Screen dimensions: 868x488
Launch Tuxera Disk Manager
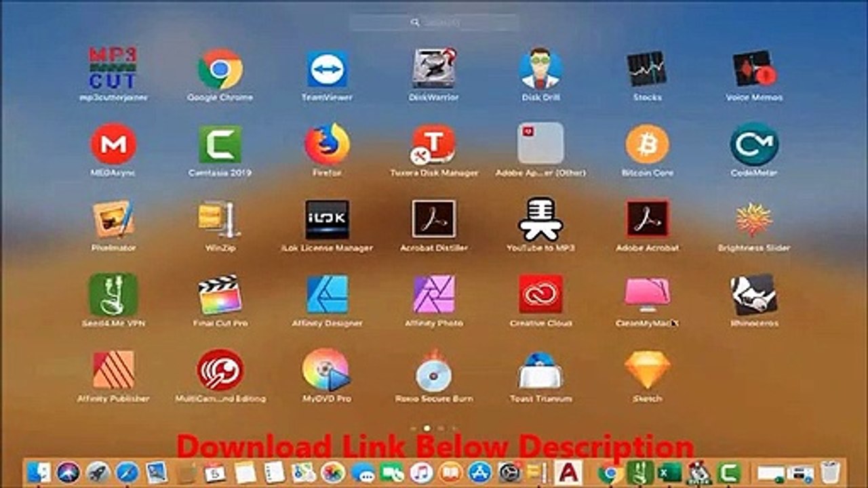coord(434,144)
